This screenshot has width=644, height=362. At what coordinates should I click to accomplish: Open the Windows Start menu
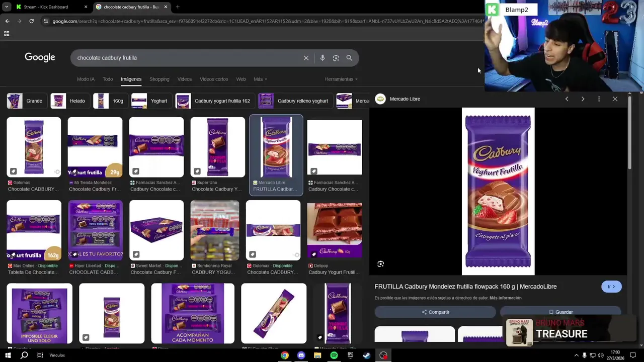[8, 355]
